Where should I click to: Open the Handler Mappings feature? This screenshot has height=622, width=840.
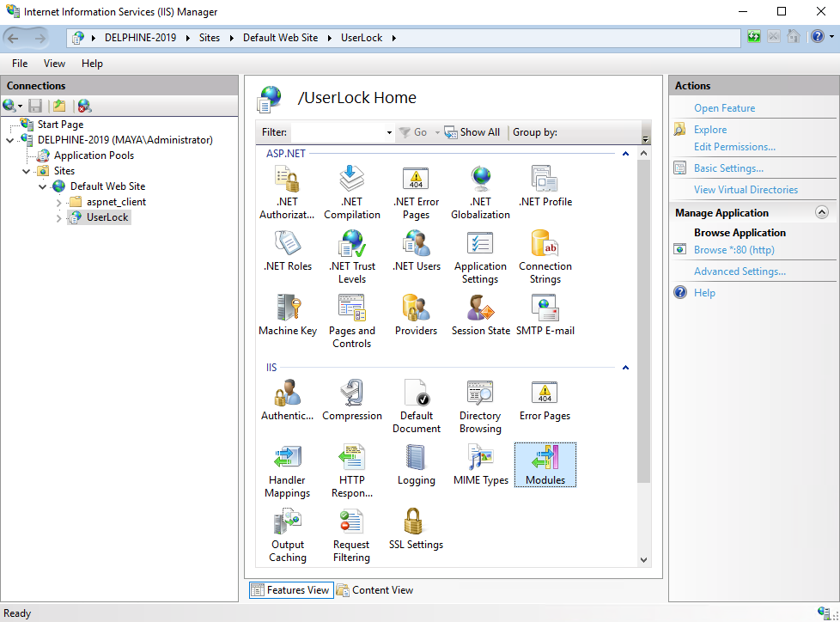[288, 458]
